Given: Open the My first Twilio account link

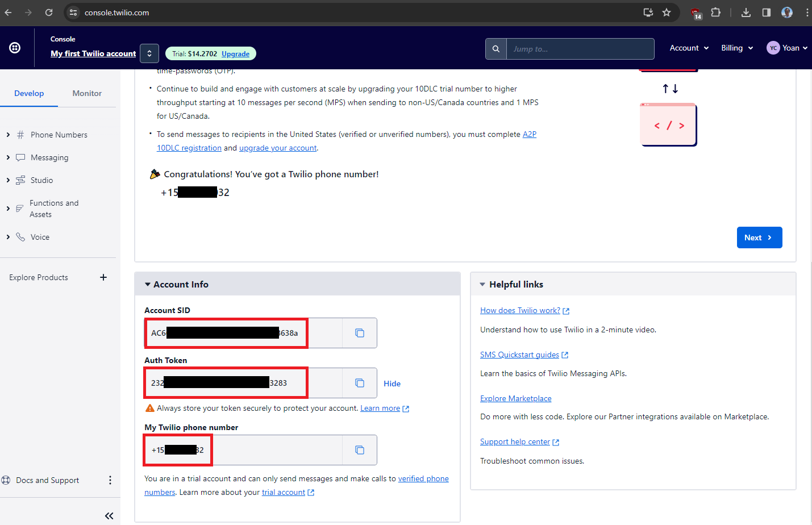Looking at the screenshot, I should click(93, 53).
